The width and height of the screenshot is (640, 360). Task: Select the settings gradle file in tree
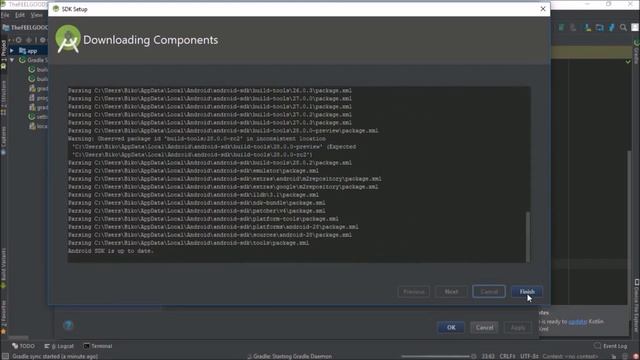38,117
